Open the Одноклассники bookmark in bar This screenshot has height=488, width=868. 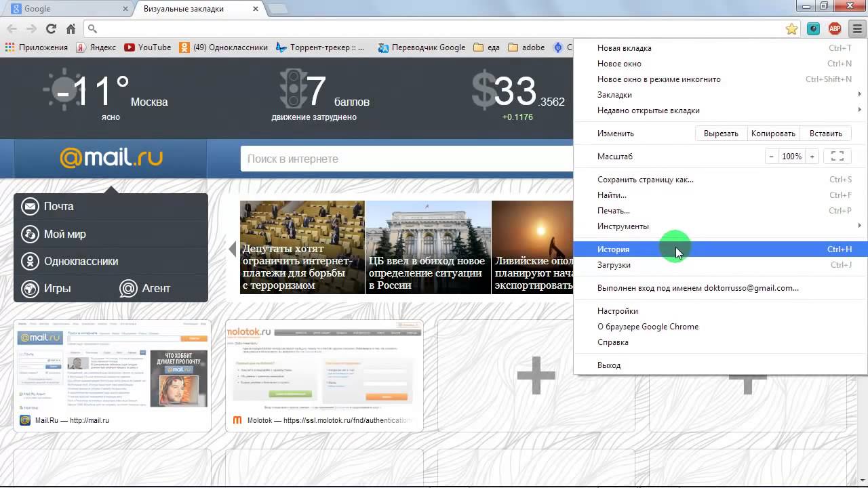[x=224, y=47]
